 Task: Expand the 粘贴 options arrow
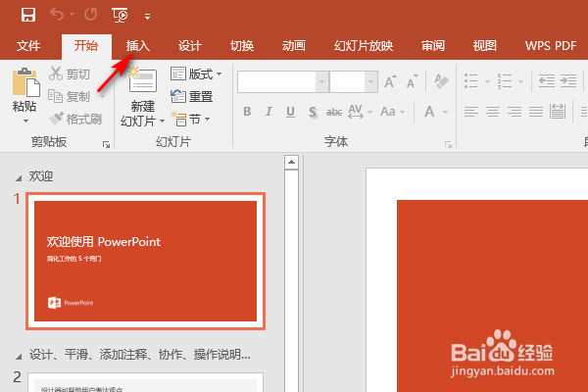(25, 121)
